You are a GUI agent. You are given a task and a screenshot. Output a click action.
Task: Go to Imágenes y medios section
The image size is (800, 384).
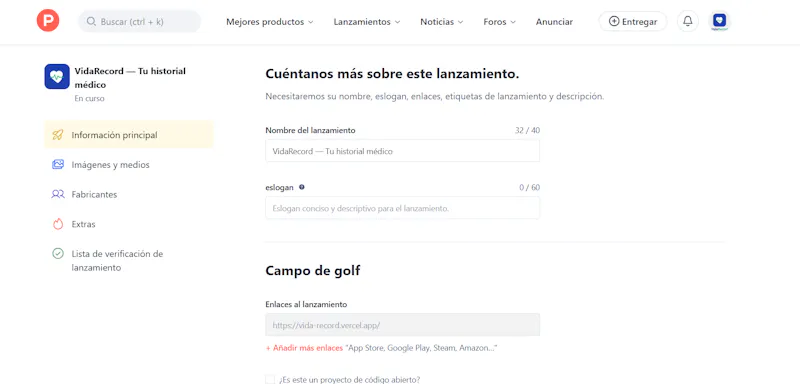129,165
